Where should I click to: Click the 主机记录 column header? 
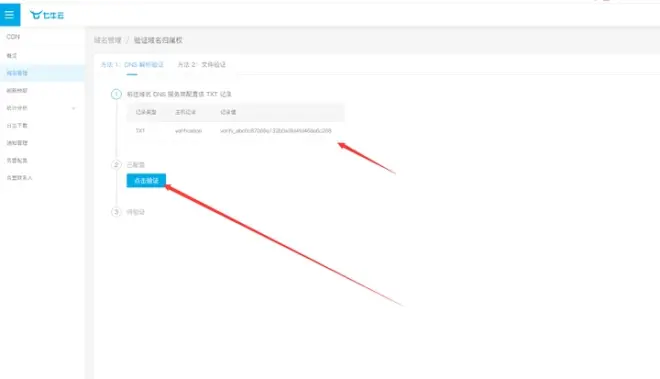click(x=186, y=112)
